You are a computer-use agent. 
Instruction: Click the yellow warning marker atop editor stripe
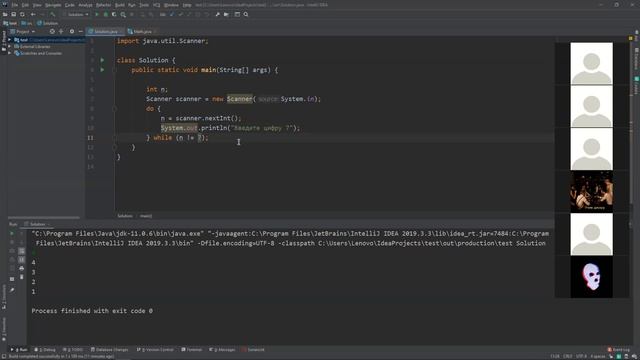tap(631, 38)
